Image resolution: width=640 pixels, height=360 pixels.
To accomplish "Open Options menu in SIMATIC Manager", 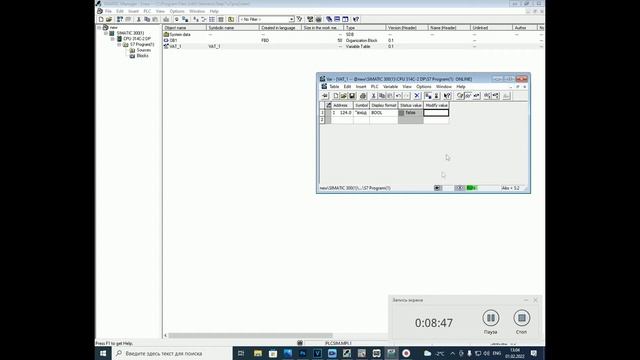I will [x=177, y=11].
